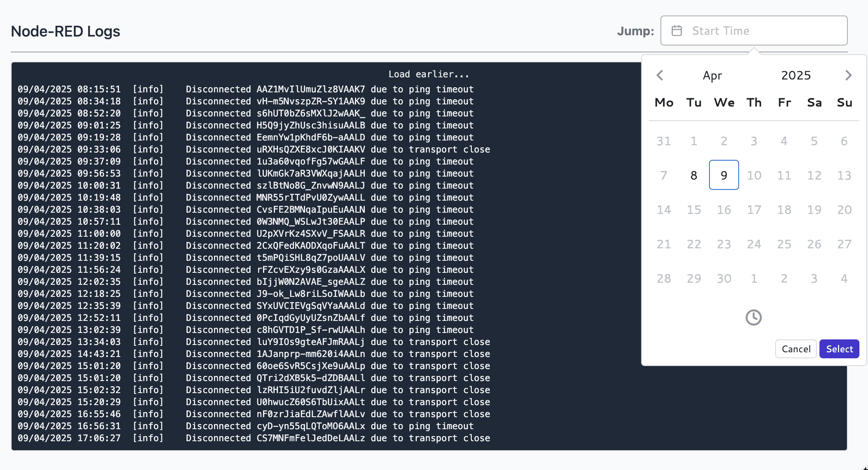Confirm the date with the Select button
868x470 pixels.
coord(839,349)
